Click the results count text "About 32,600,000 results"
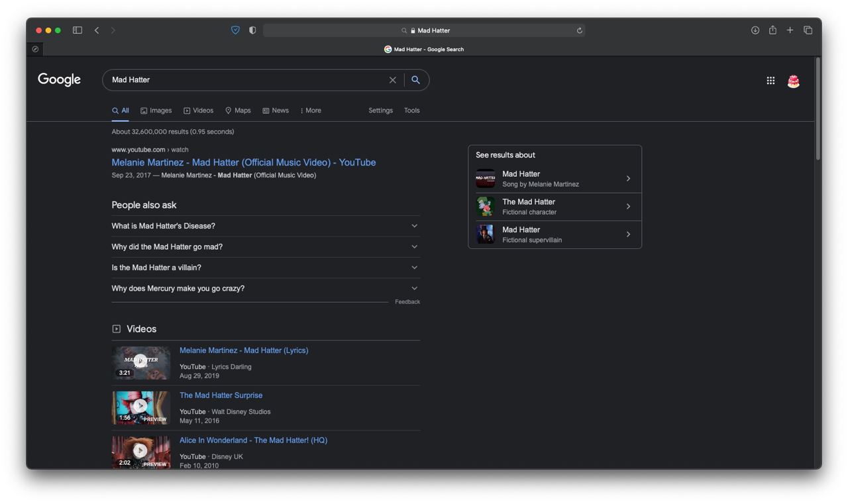The image size is (848, 504). point(173,132)
